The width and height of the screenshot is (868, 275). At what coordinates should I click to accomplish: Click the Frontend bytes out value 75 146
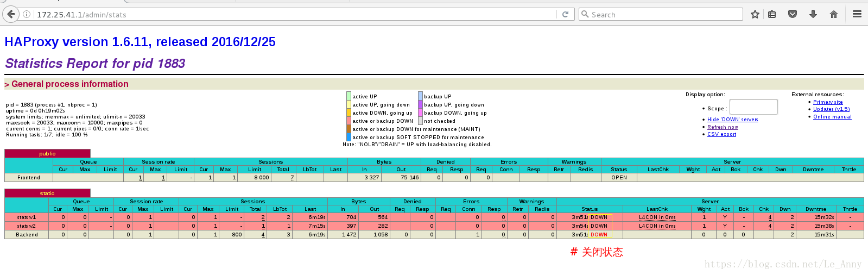(409, 178)
